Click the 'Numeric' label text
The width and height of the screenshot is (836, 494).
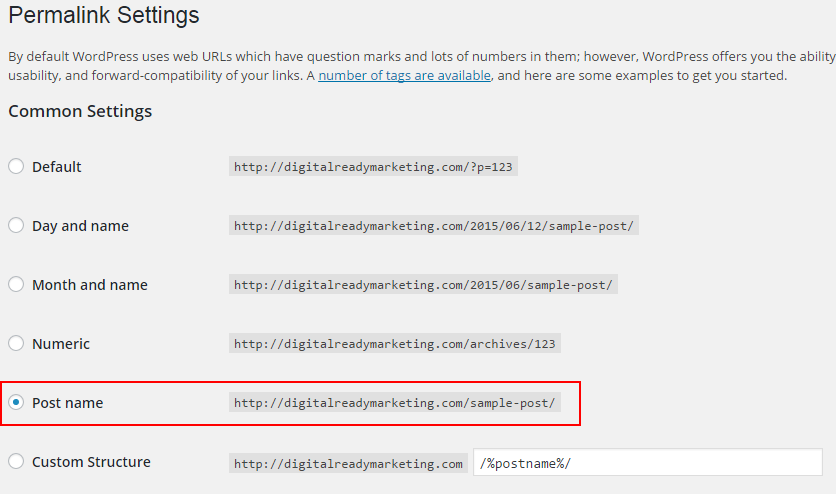click(x=61, y=344)
